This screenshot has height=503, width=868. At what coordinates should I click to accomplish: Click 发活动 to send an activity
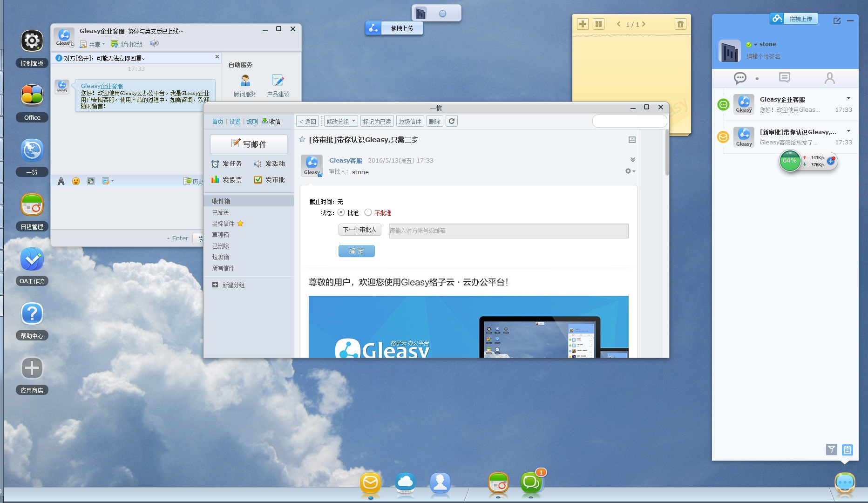[x=269, y=164]
